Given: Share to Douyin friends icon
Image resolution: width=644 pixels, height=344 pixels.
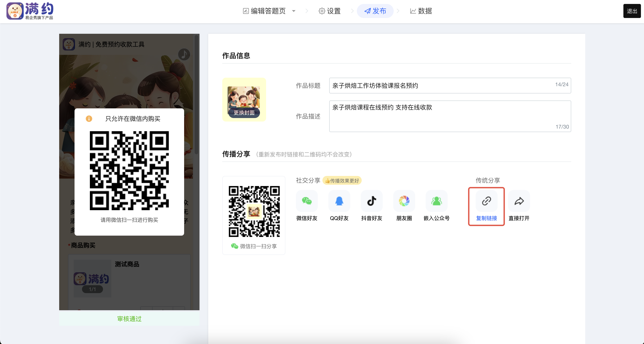Looking at the screenshot, I should pyautogui.click(x=372, y=201).
